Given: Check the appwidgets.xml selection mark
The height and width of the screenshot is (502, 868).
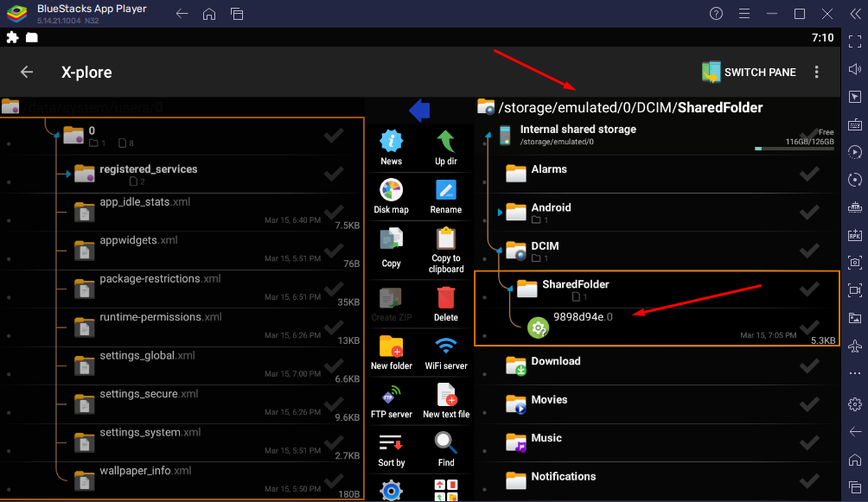Looking at the screenshot, I should [x=333, y=251].
